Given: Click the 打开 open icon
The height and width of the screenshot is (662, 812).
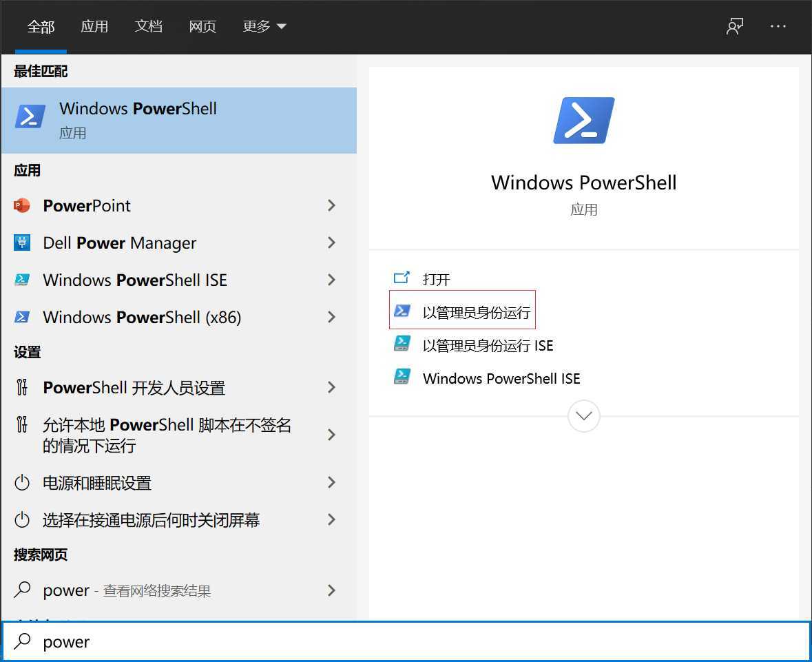Looking at the screenshot, I should [402, 278].
